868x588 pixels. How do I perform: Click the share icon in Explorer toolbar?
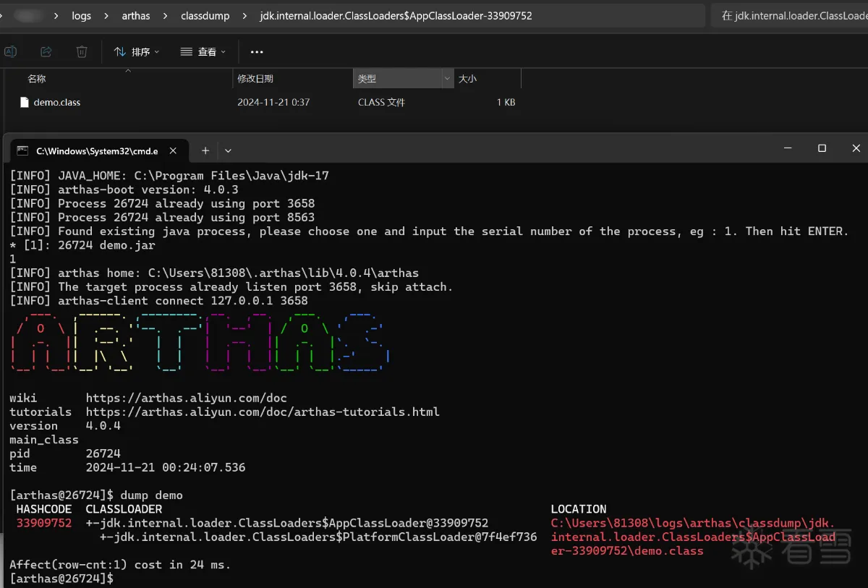click(46, 51)
